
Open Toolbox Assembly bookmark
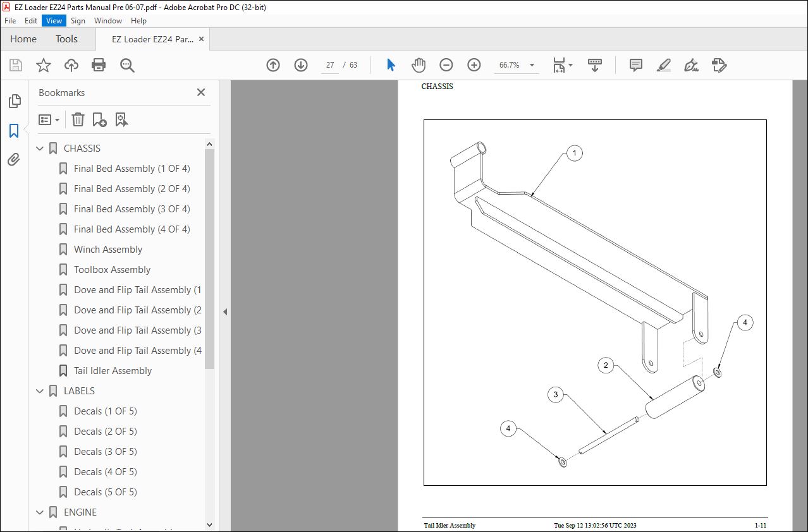(x=112, y=270)
